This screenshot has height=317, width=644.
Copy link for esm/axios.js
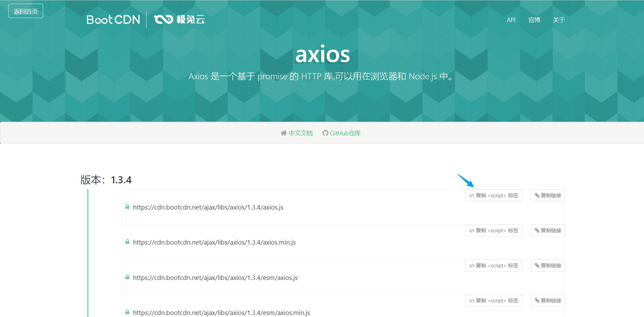pyautogui.click(x=547, y=266)
